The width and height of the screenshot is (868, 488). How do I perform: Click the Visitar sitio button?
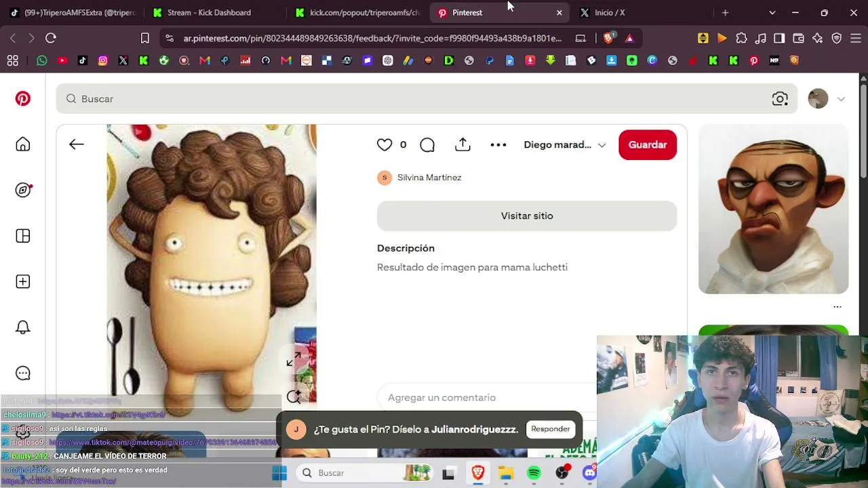click(527, 216)
